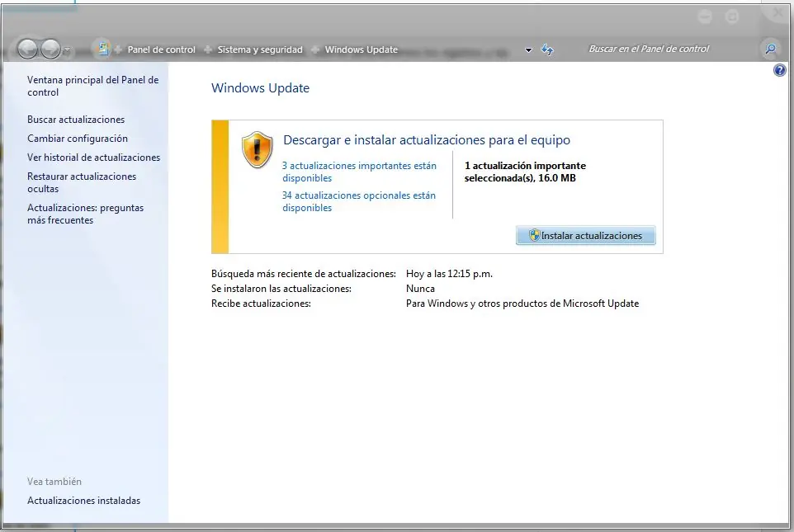The width and height of the screenshot is (794, 532).
Task: Click the search magnifier icon
Action: [x=770, y=49]
